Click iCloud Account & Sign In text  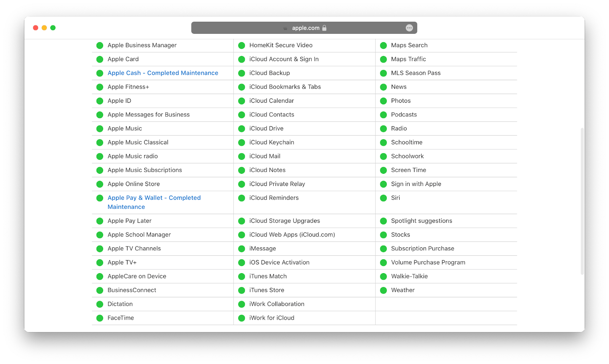point(284,59)
